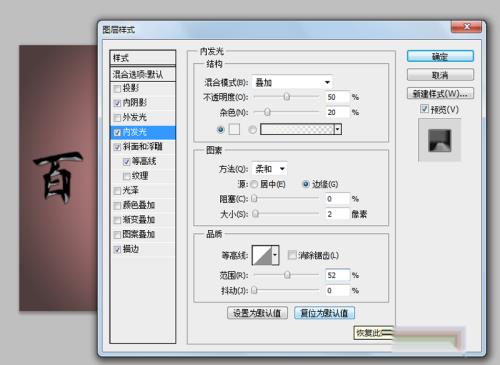Select the 居中(E) source radio button
Viewport: 500px width, 365px height.
pos(254,184)
